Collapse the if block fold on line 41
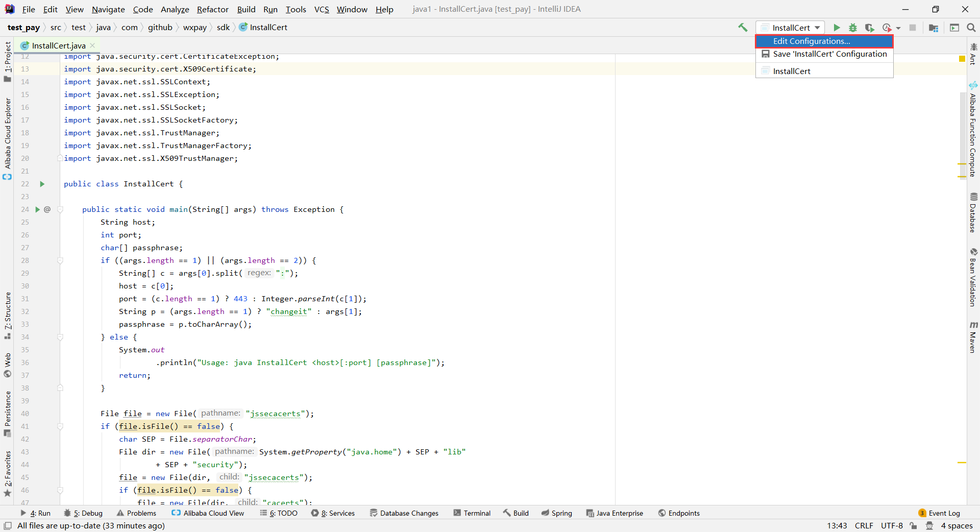The height and width of the screenshot is (532, 980). (60, 426)
